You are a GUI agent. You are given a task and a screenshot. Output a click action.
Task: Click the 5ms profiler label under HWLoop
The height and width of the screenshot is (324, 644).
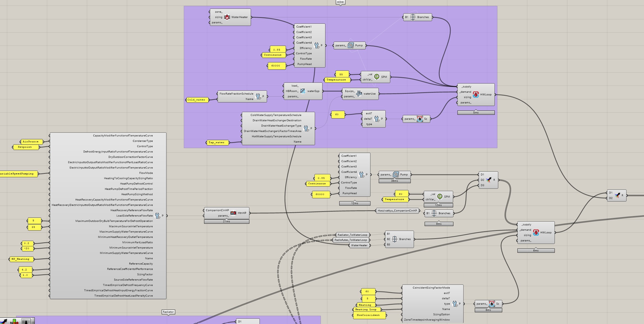[x=476, y=113]
